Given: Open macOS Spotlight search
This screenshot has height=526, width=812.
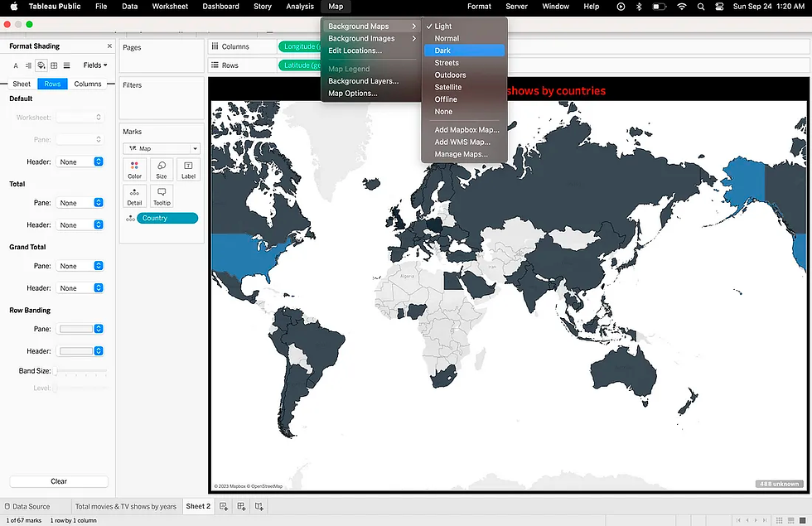Looking at the screenshot, I should click(x=701, y=7).
